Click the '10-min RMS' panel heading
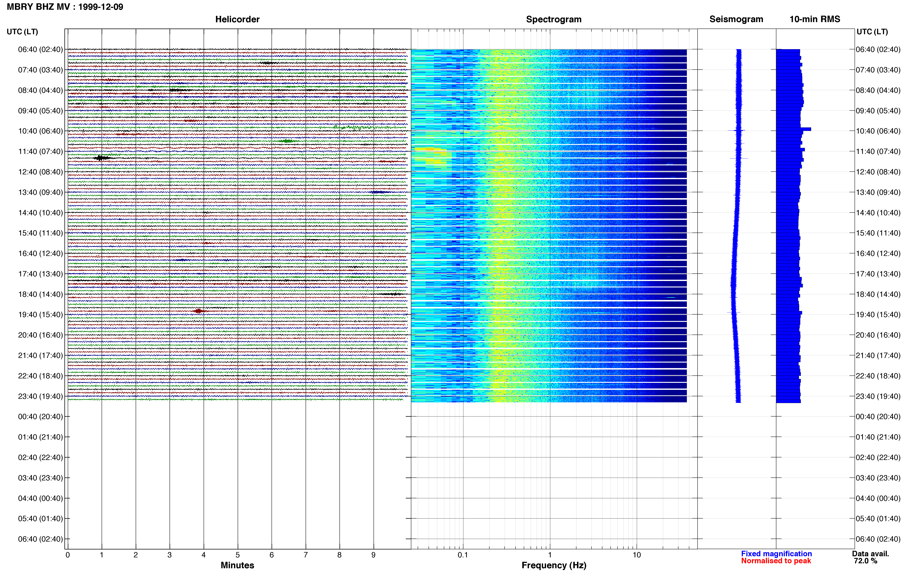 pos(815,19)
